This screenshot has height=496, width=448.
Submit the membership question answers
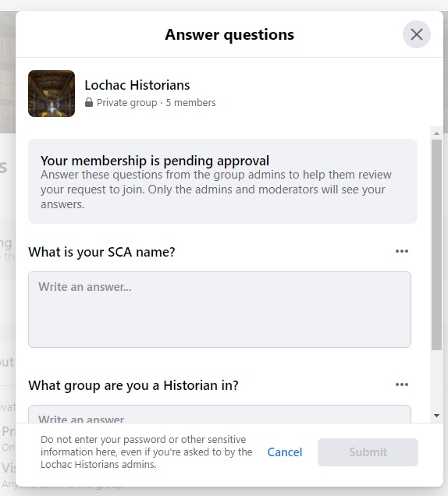(368, 452)
